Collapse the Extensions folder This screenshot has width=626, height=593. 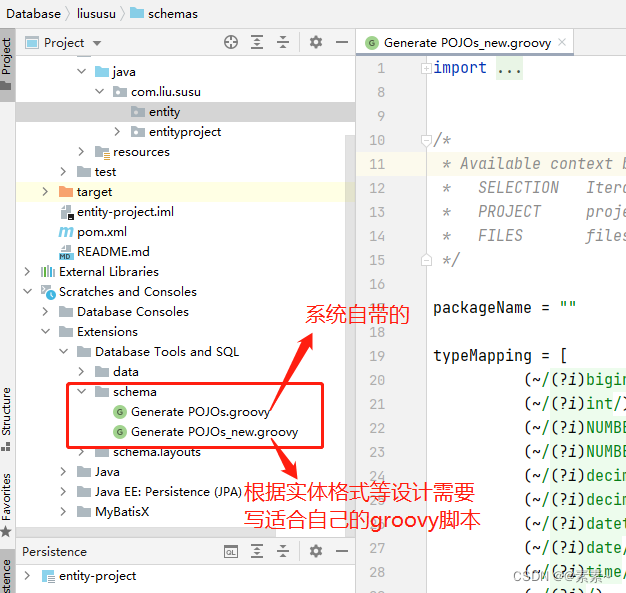(x=45, y=331)
